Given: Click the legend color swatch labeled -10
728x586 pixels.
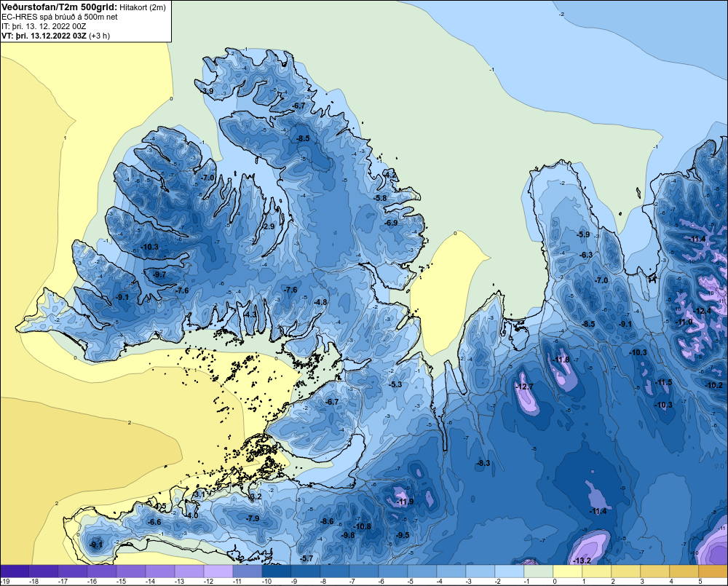Looking at the screenshot, I should (276, 571).
